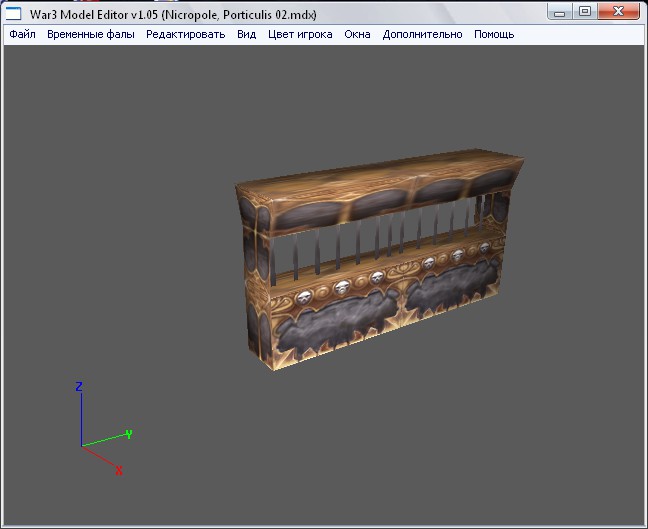Open the Дополнительно menu

tap(422, 34)
